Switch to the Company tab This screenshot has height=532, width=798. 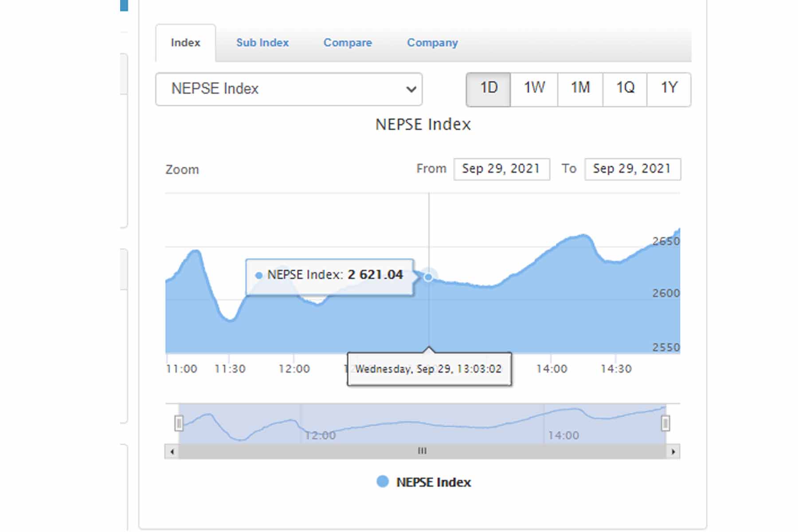click(432, 43)
